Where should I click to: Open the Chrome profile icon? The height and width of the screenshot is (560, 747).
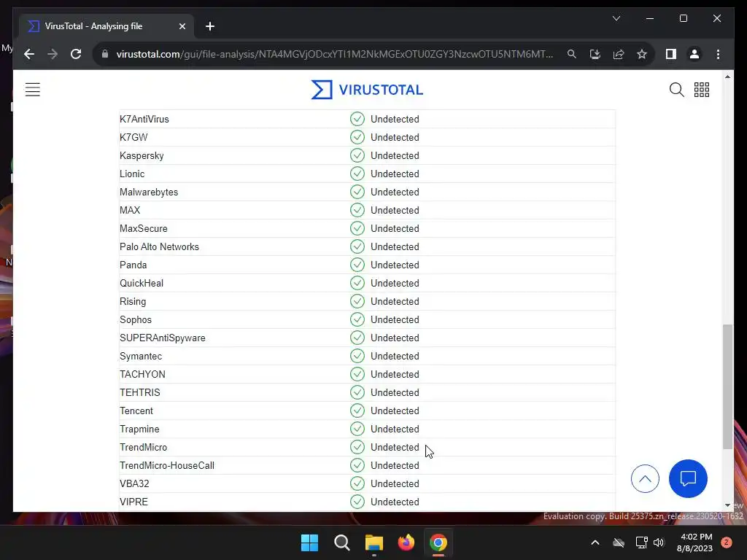(694, 54)
